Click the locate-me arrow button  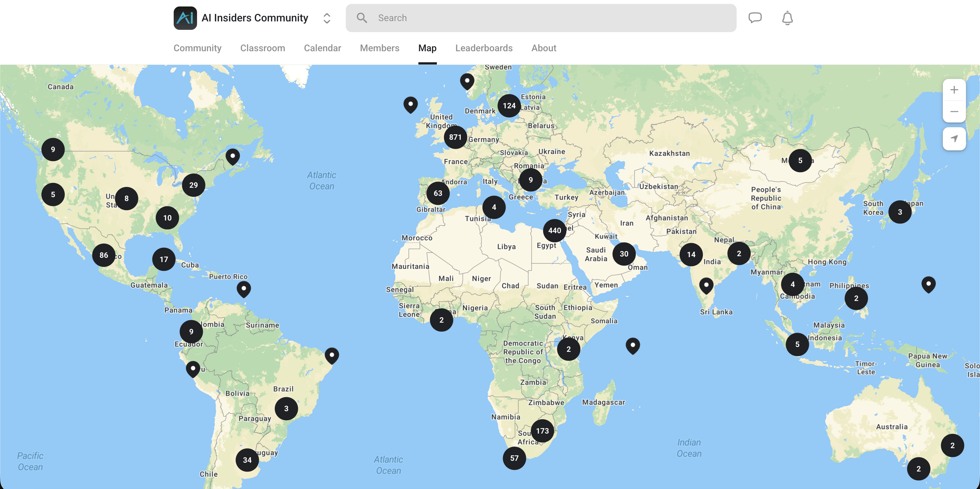953,138
